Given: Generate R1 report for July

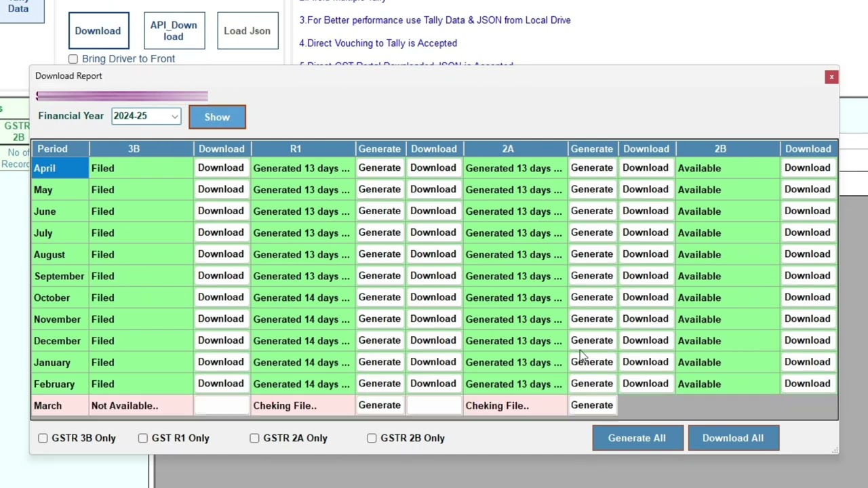Looking at the screenshot, I should click(x=380, y=232).
